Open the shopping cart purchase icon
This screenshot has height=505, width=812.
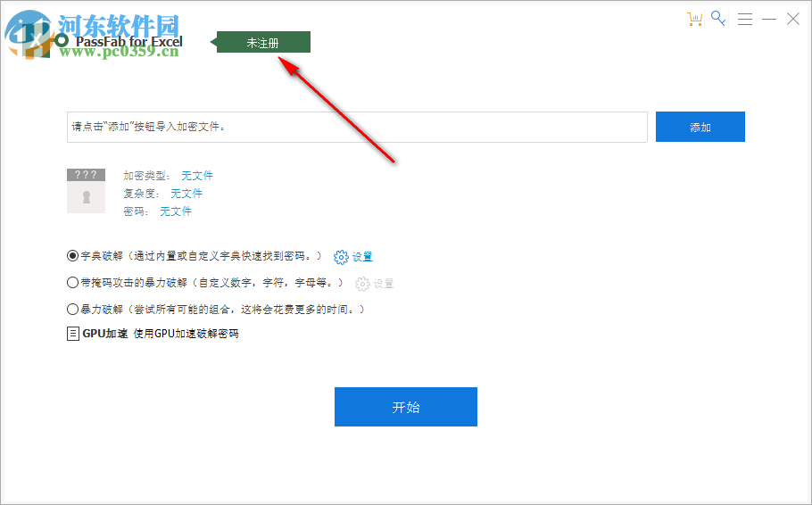[694, 19]
